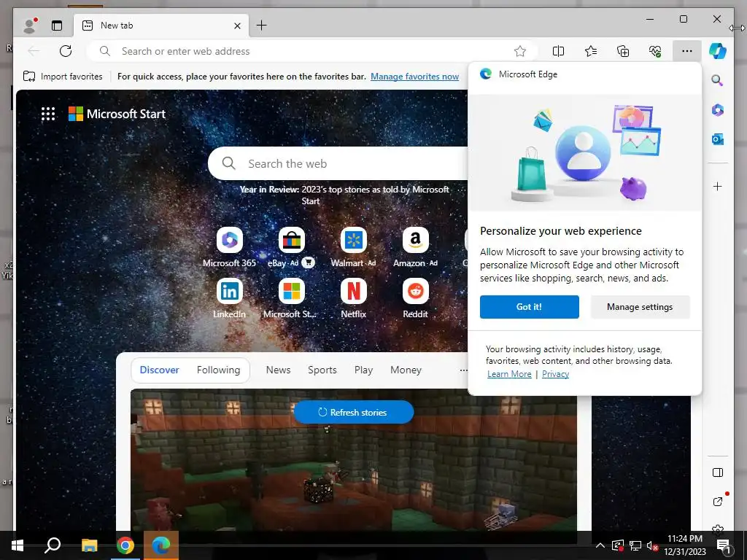Open File Explorer from the taskbar
This screenshot has width=747, height=560.
[89, 545]
